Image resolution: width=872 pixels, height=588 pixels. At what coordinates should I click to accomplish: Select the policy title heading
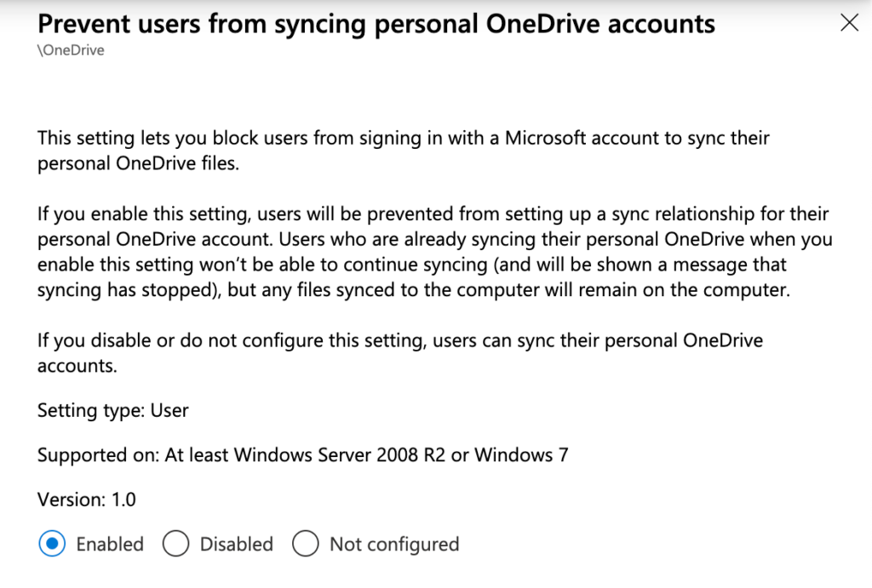[x=375, y=24]
